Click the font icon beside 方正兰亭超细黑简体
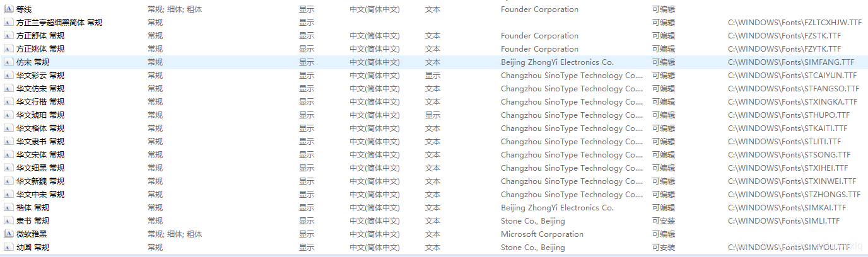The image size is (868, 257). [8, 23]
